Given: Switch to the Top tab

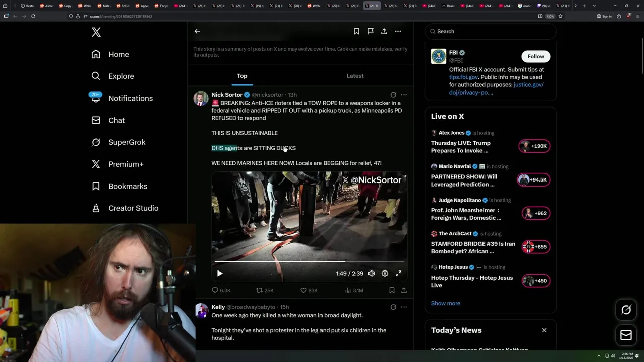Looking at the screenshot, I should 242,76.
